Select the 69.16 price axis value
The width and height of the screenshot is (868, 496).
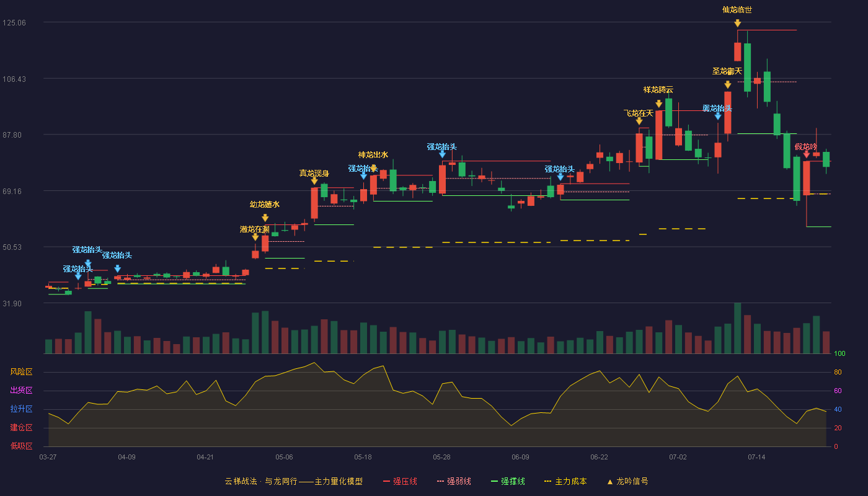tap(14, 192)
